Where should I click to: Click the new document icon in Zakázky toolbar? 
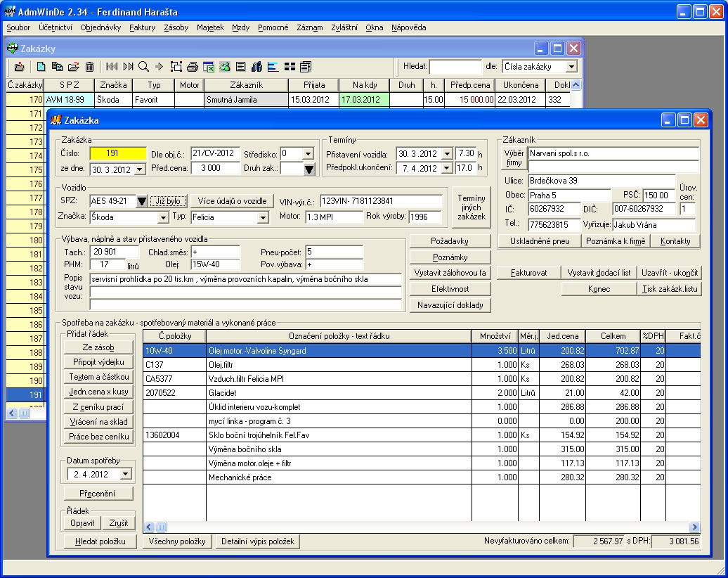[41, 67]
